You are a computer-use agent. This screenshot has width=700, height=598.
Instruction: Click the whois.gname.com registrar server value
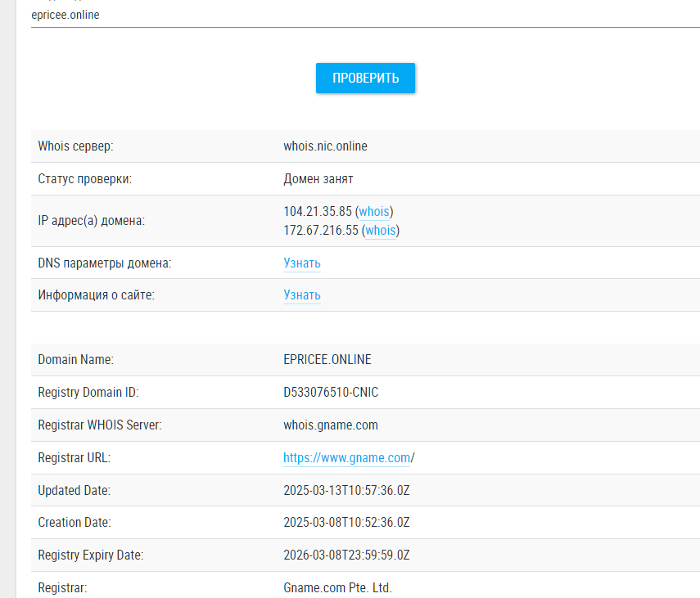331,425
